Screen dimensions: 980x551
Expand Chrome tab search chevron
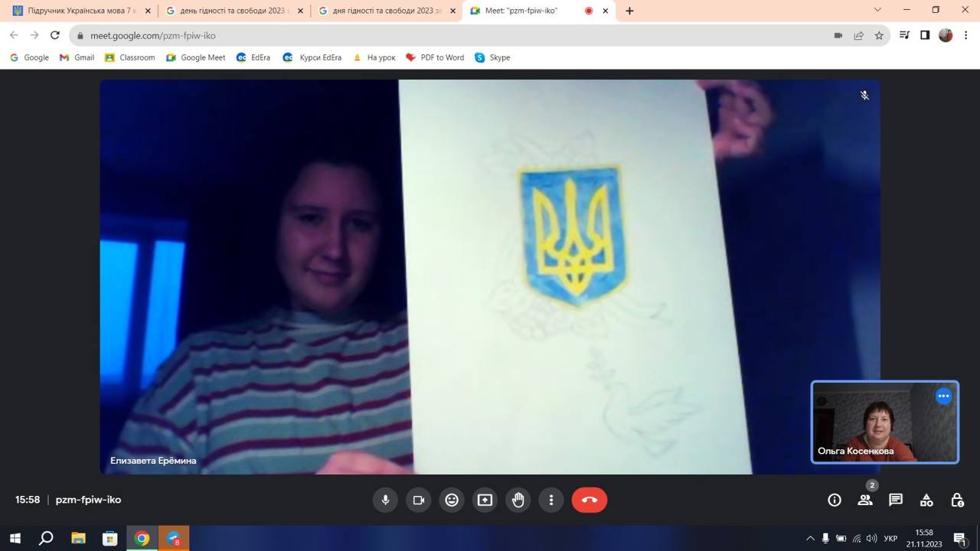pos(877,10)
